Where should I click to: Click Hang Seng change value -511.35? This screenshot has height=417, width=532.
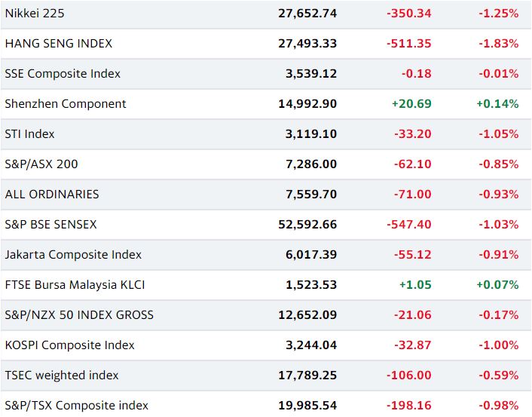coord(409,44)
